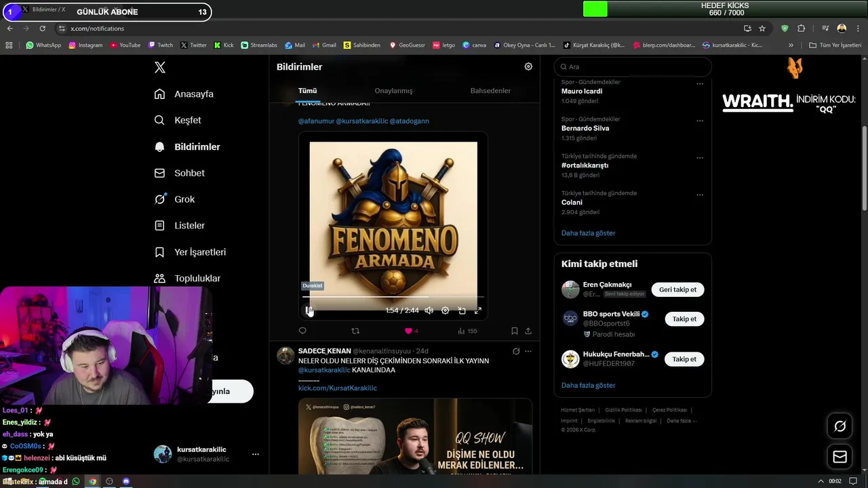The height and width of the screenshot is (488, 868).
Task: Open Keşfet search page
Action: click(x=178, y=120)
